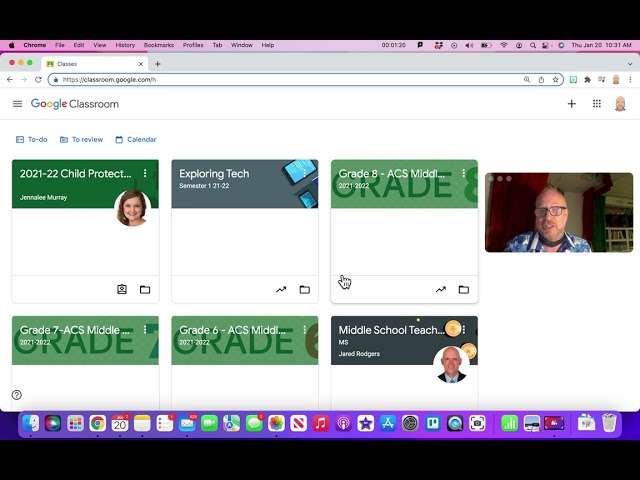Open the Edit menu
640x480 pixels.
point(79,45)
